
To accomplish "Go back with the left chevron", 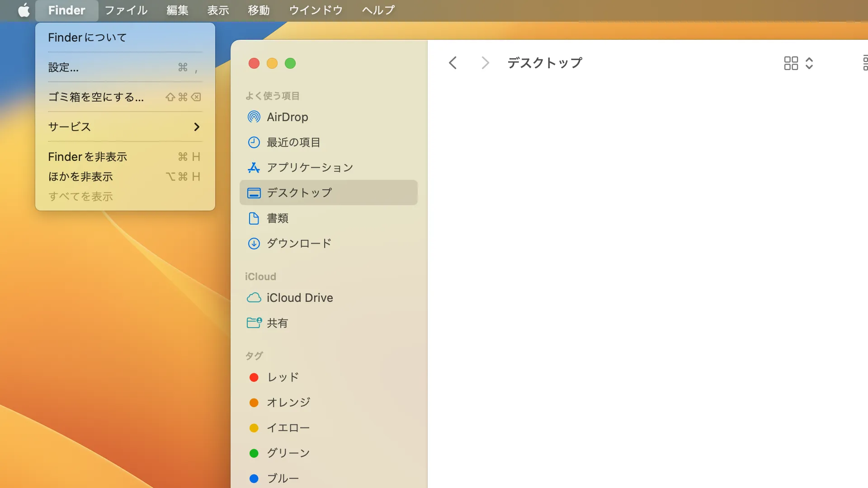I will [x=453, y=63].
